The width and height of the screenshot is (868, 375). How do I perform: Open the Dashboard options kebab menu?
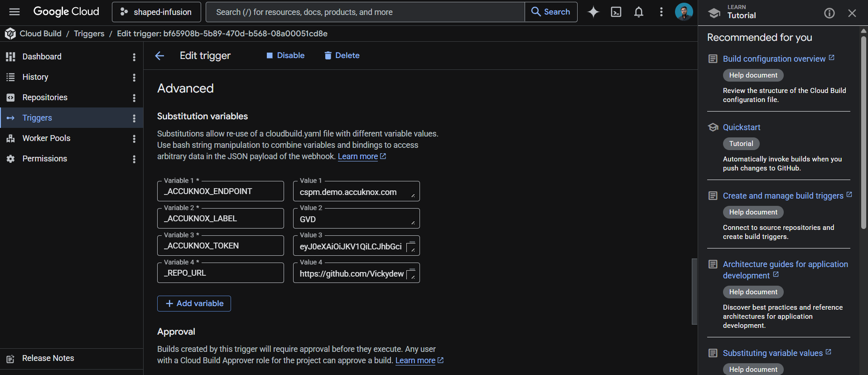pos(134,57)
